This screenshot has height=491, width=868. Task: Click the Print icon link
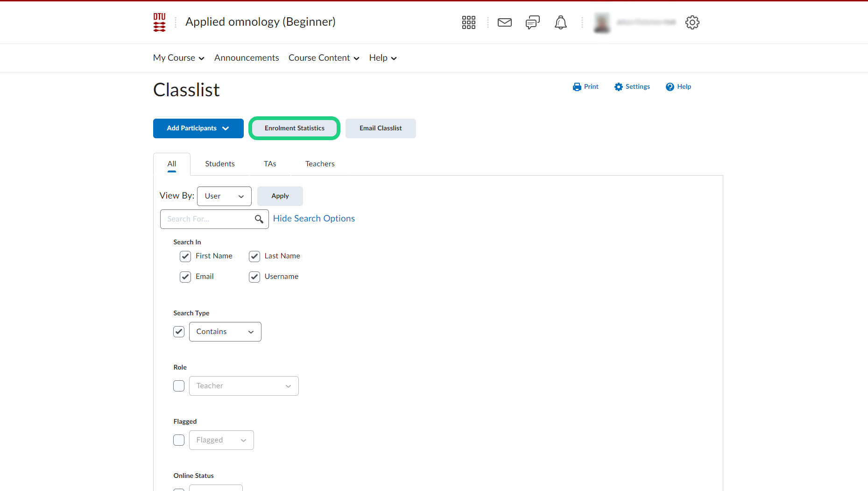[x=586, y=87]
